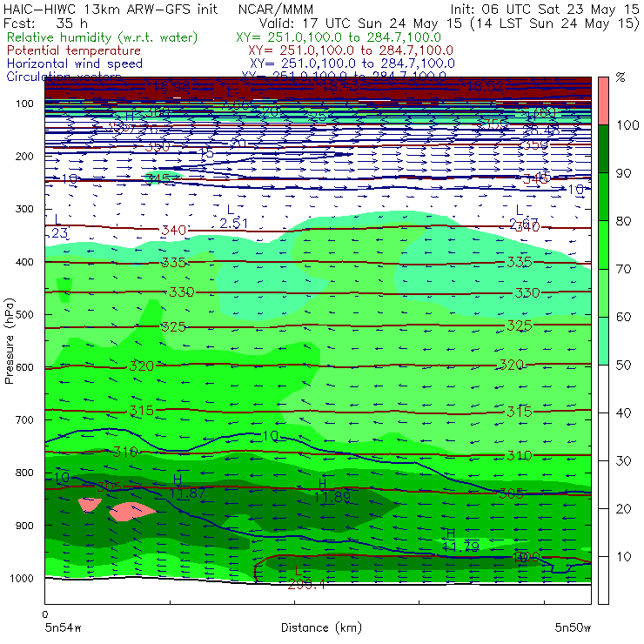This screenshot has height=644, width=644.
Task: Click the '5n50w' end location label
Action: point(573,627)
